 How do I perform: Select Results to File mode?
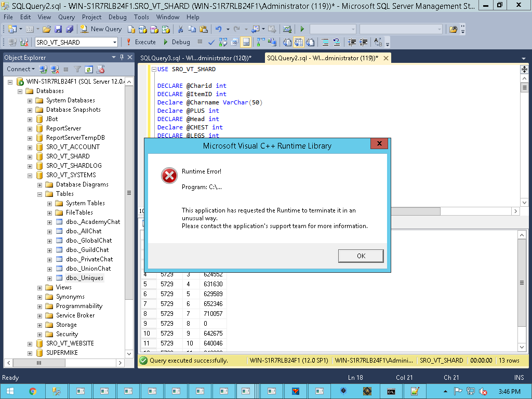click(310, 42)
